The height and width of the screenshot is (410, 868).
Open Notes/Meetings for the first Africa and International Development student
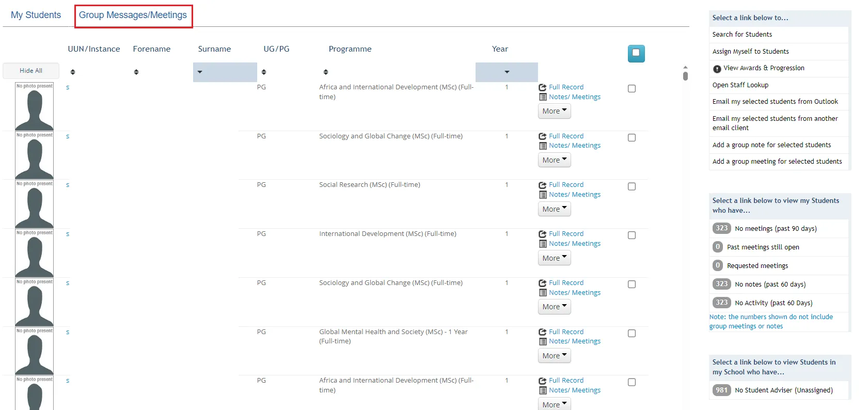tap(575, 97)
